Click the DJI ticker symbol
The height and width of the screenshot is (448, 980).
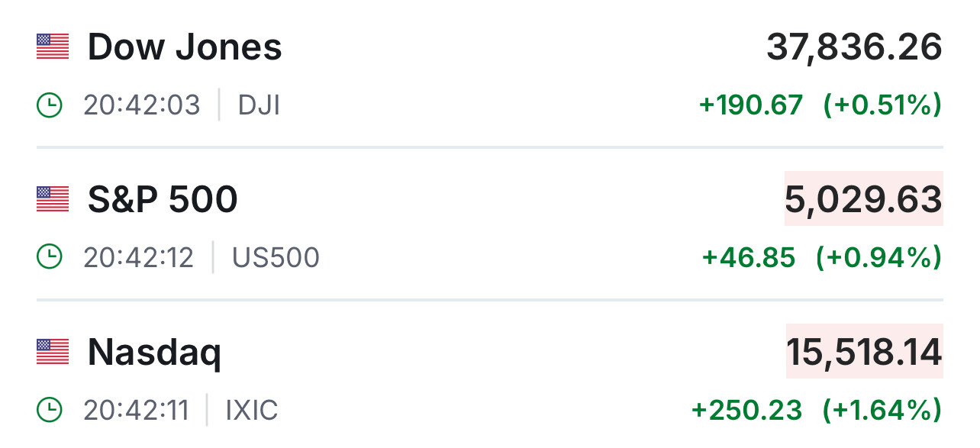tap(259, 105)
